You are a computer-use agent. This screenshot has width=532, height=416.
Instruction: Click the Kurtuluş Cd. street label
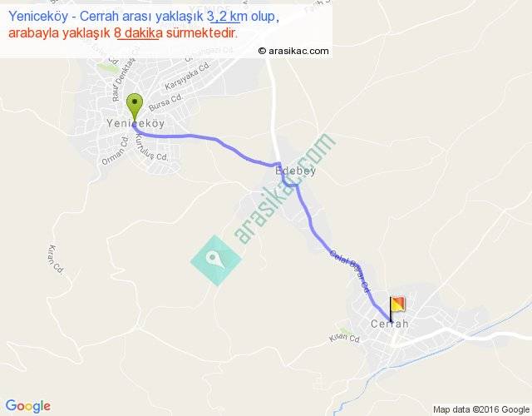(150, 148)
